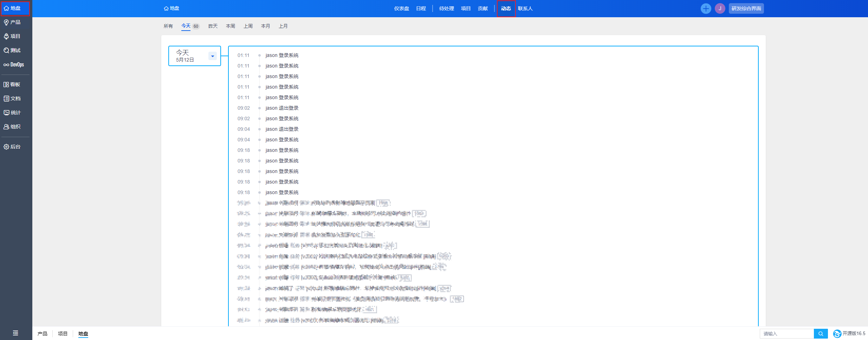Click the search magnifier button

point(821,334)
